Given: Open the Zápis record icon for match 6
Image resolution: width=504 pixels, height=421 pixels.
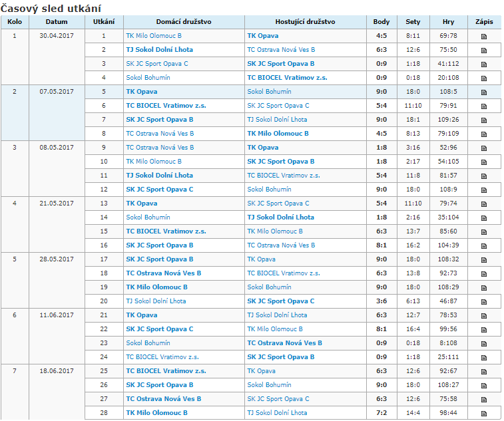Looking at the screenshot, I should pos(484,106).
